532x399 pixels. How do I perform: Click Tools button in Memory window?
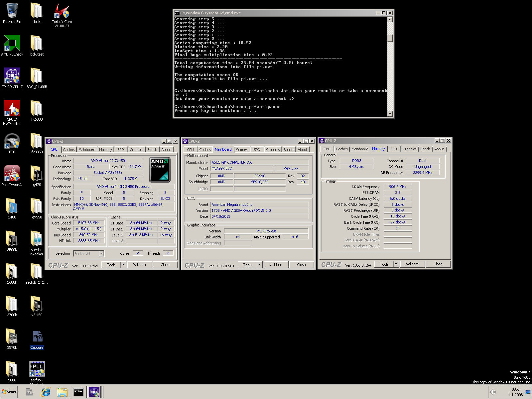(x=384, y=264)
